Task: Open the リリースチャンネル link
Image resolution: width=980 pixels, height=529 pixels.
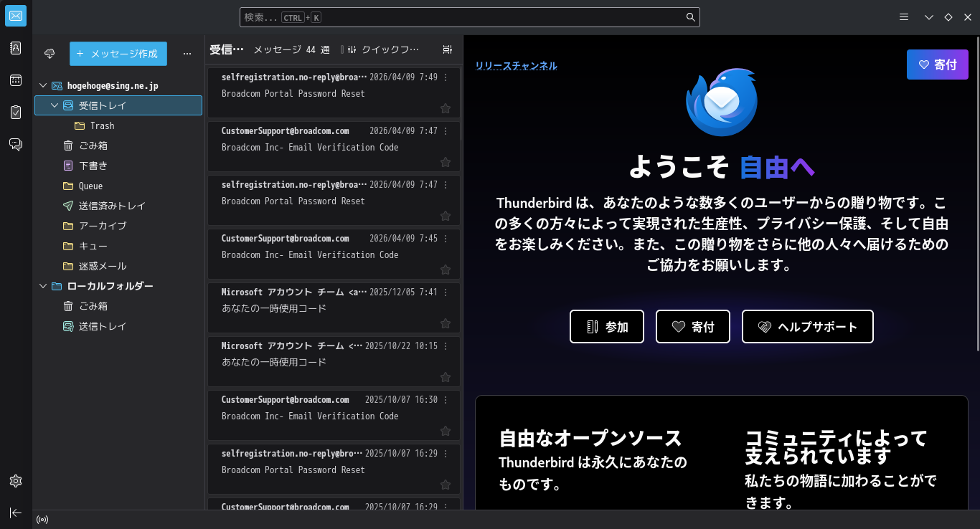Action: [x=517, y=66]
